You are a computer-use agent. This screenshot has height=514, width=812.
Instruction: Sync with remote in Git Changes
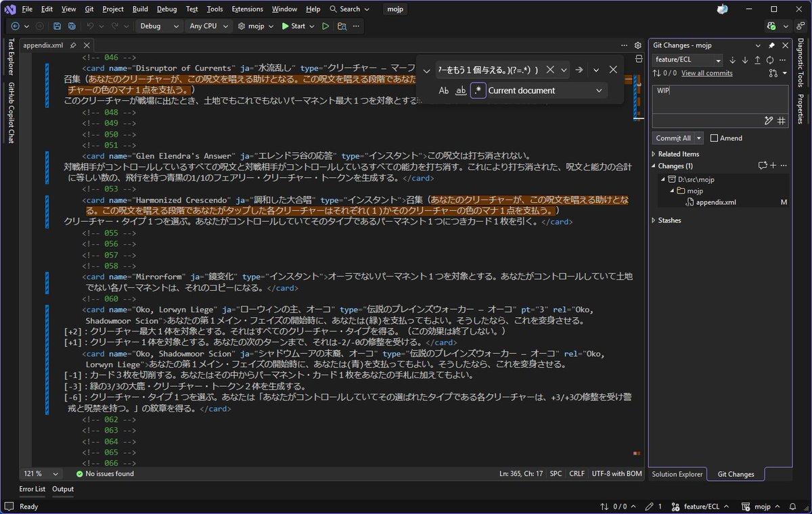pyautogui.click(x=770, y=60)
